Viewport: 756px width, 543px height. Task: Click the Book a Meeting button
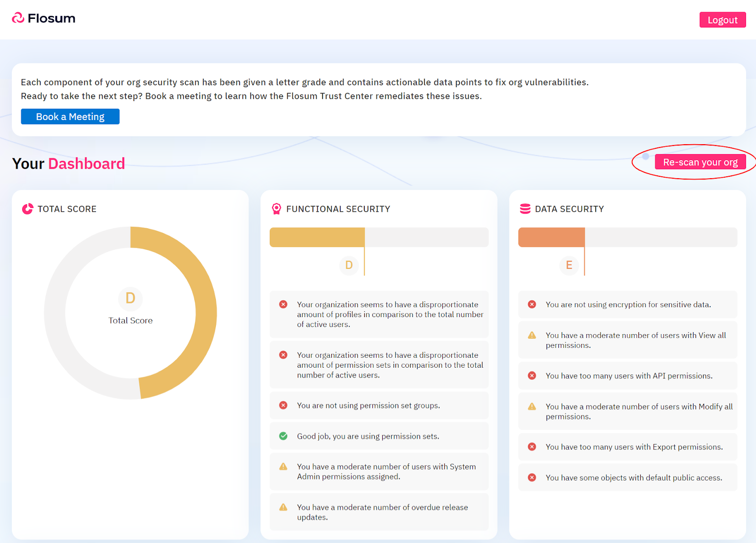pos(70,117)
